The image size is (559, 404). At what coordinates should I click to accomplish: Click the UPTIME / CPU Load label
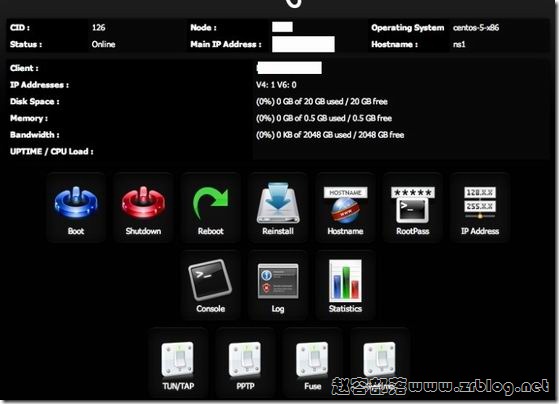tap(52, 152)
